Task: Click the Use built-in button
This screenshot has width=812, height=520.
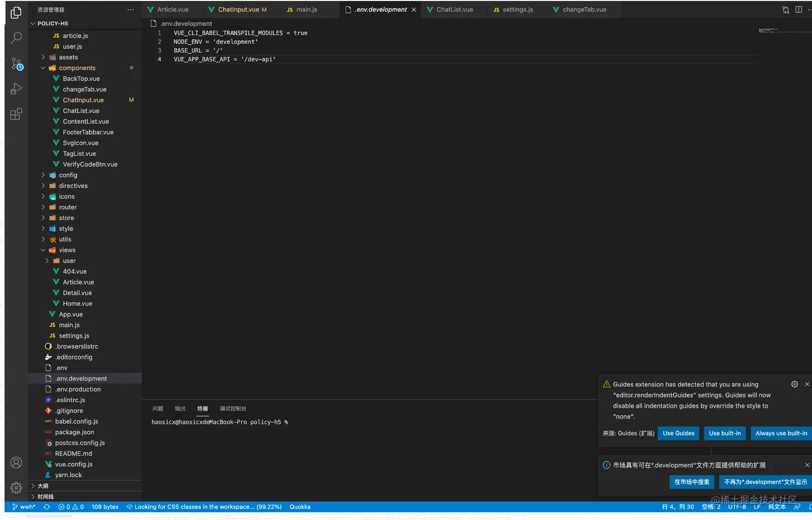Action: point(724,434)
